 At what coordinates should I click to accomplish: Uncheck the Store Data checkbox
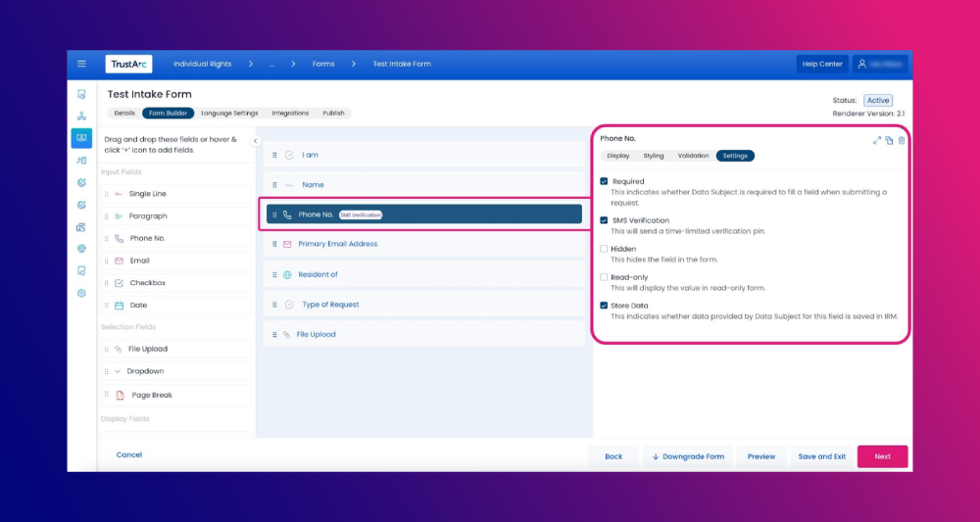click(x=604, y=306)
